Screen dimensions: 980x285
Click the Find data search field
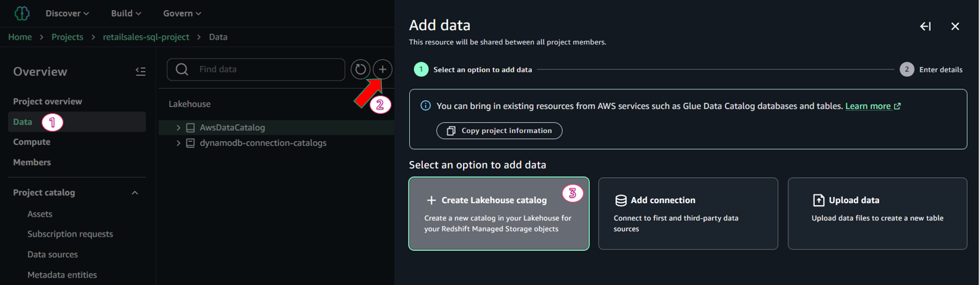pyautogui.click(x=256, y=70)
